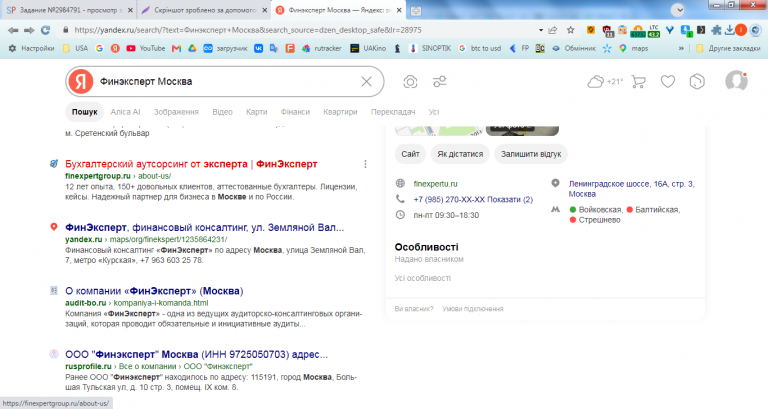Click the Як дістатися button
This screenshot has height=409, width=768.
tap(460, 154)
